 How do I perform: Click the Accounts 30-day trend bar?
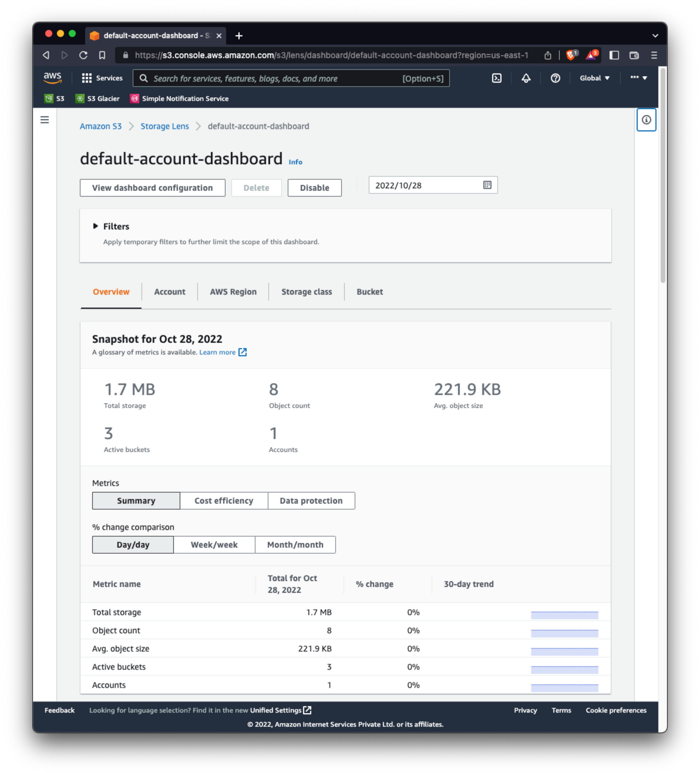564,687
